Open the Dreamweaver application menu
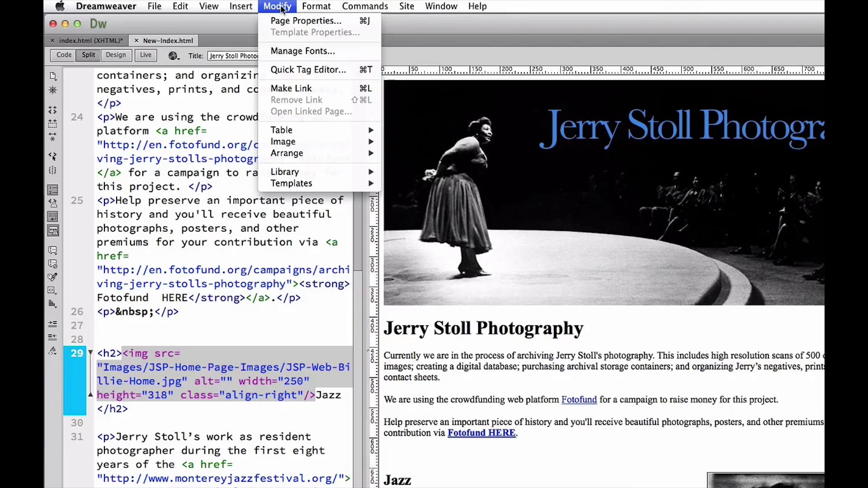This screenshot has height=488, width=868. tap(106, 6)
